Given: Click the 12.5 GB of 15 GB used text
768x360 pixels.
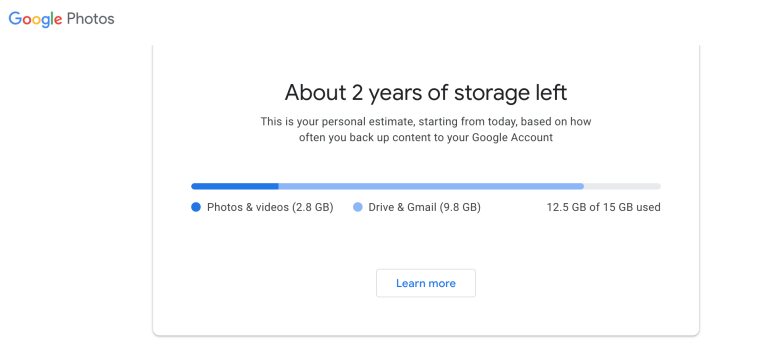Looking at the screenshot, I should coord(603,207).
